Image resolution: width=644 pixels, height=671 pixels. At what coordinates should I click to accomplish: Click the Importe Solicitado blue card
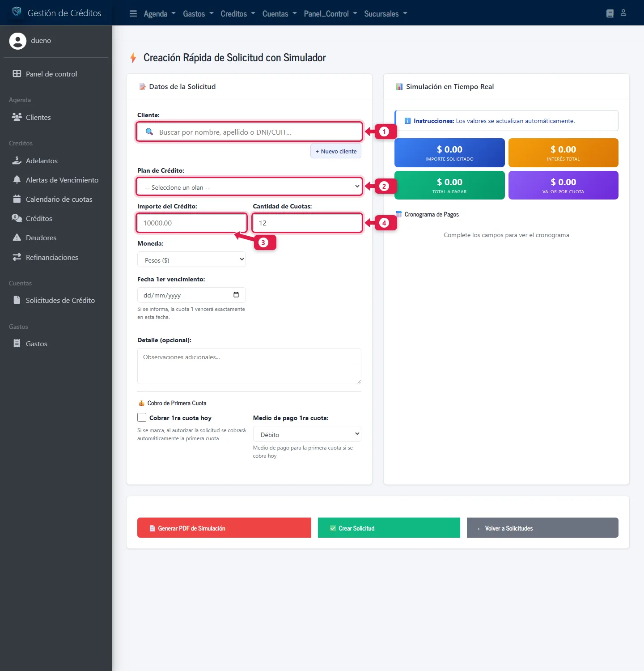[x=449, y=153]
